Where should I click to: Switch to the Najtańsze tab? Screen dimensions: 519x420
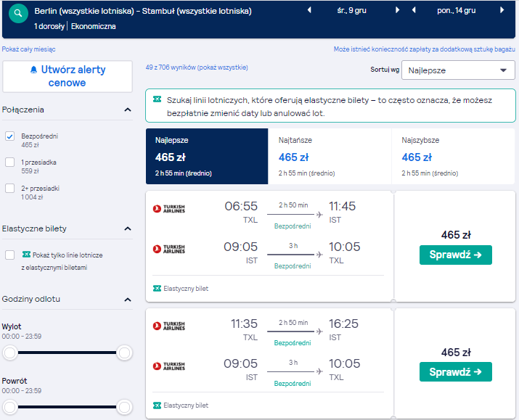coord(330,156)
